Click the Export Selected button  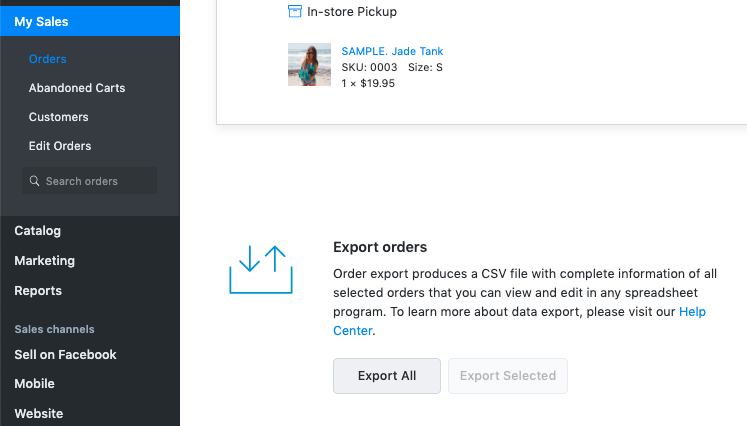click(x=508, y=376)
